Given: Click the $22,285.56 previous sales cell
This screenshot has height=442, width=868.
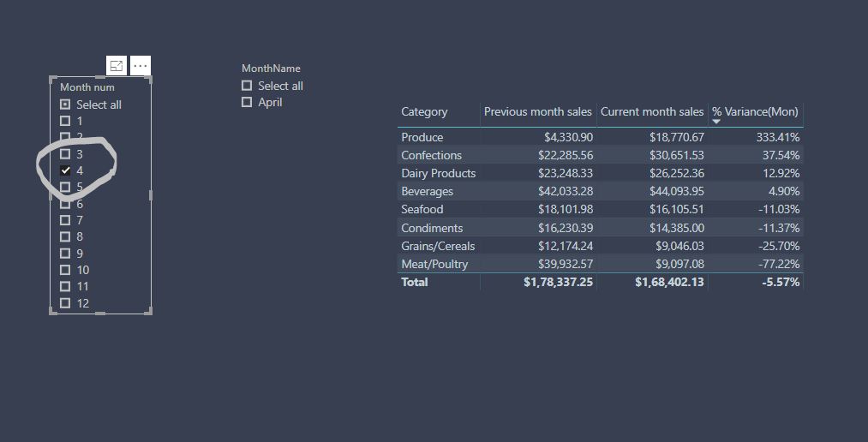Looking at the screenshot, I should tap(566, 155).
